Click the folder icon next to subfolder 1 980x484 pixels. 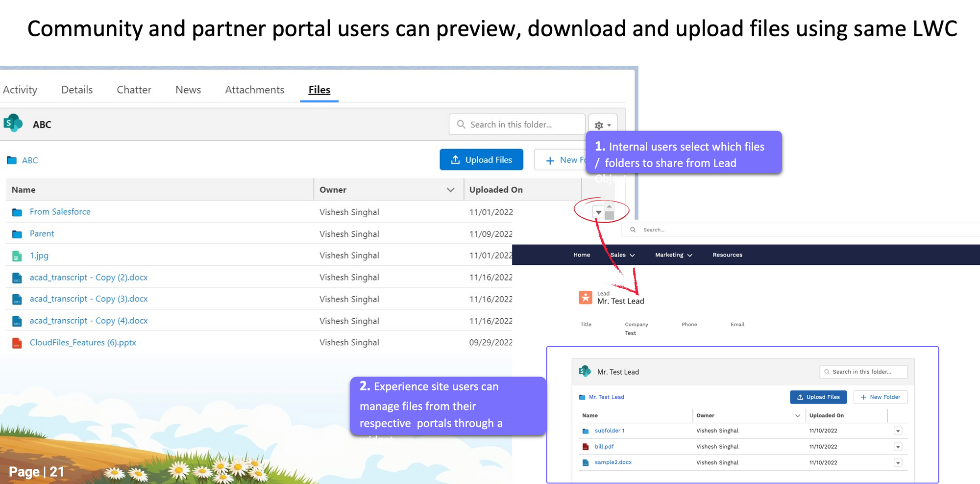click(586, 431)
